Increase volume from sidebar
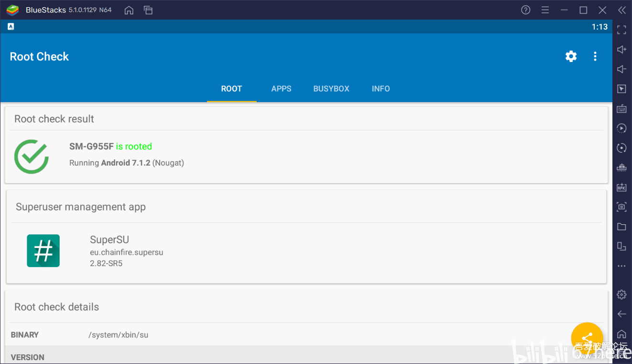This screenshot has height=364, width=632. tap(621, 50)
